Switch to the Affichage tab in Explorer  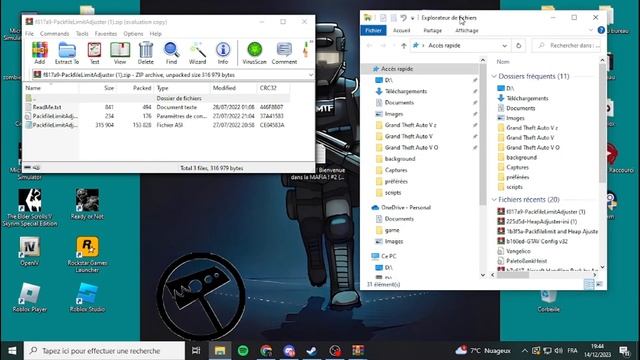coord(467,30)
